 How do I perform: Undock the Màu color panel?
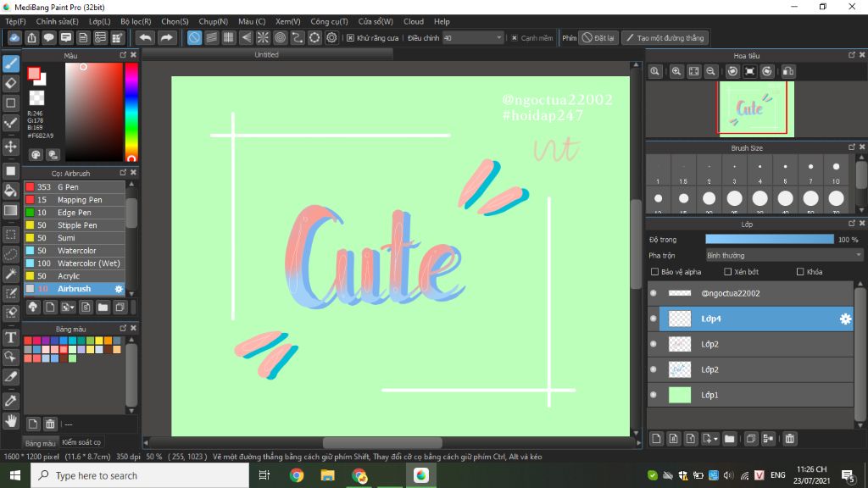[123, 55]
